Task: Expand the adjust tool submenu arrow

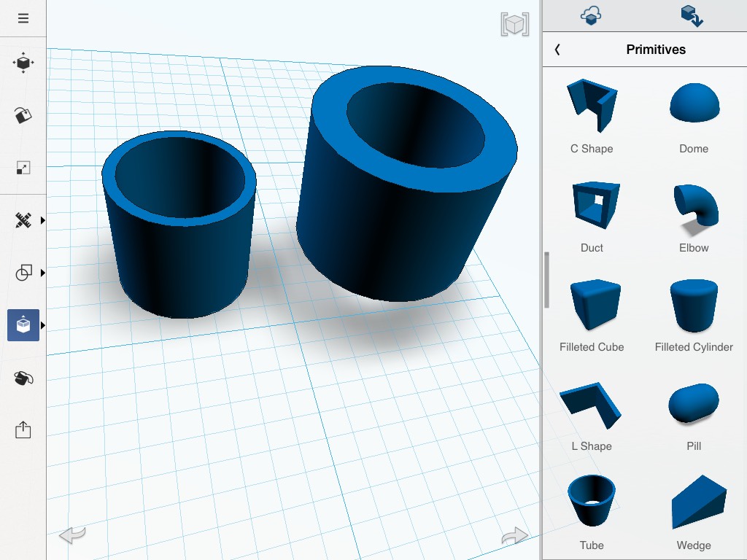Action: (43, 220)
